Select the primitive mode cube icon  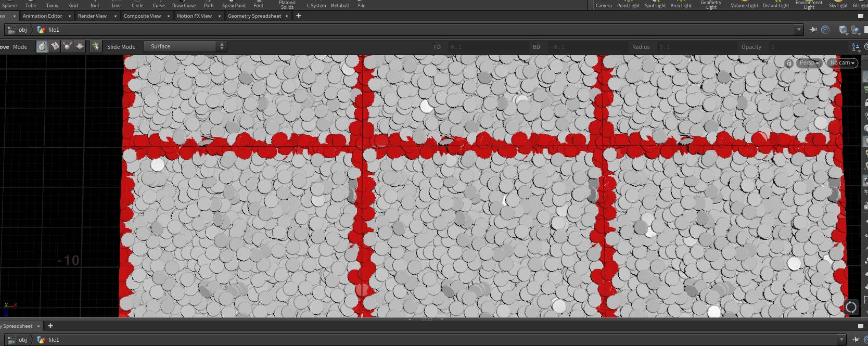(42, 46)
